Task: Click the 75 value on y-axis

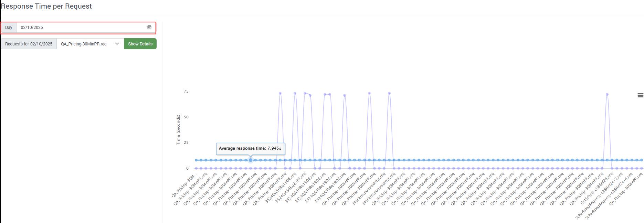Action: [186, 91]
